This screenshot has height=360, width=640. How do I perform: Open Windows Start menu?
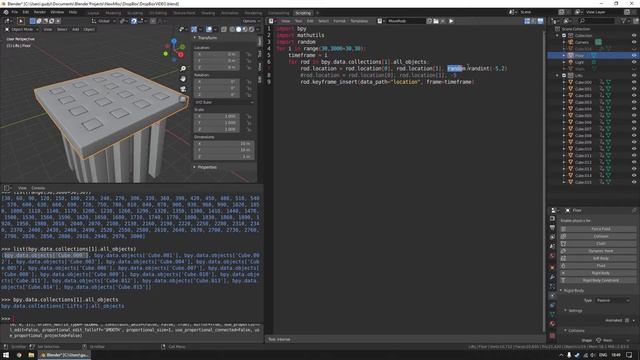pyautogui.click(x=6, y=355)
